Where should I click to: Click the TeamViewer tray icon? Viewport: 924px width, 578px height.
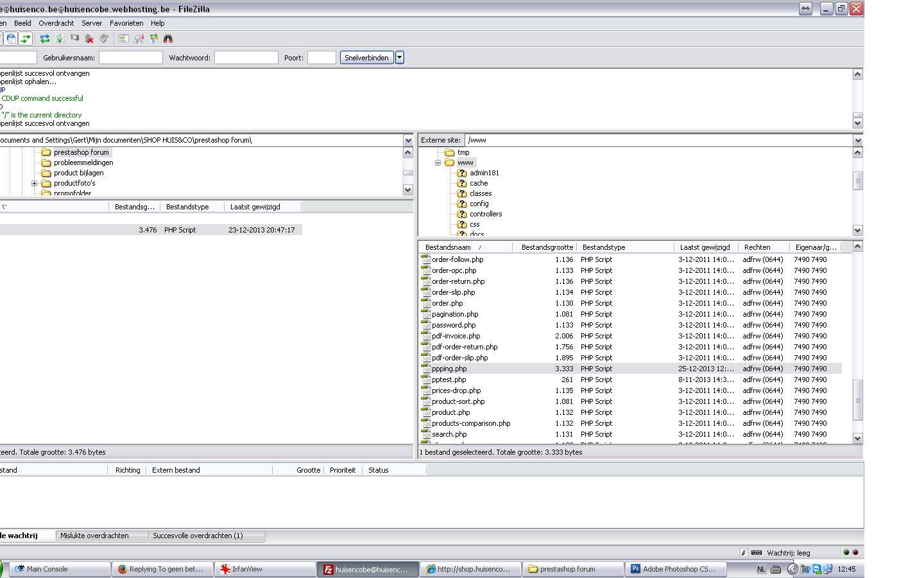point(817,569)
